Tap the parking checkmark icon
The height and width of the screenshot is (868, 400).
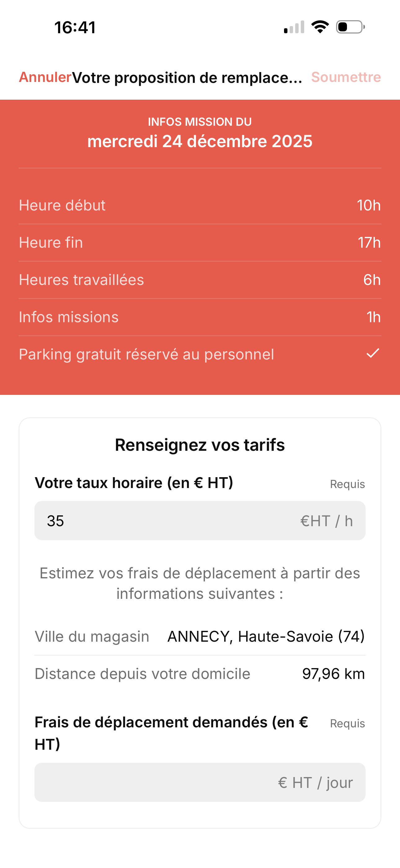pyautogui.click(x=373, y=353)
